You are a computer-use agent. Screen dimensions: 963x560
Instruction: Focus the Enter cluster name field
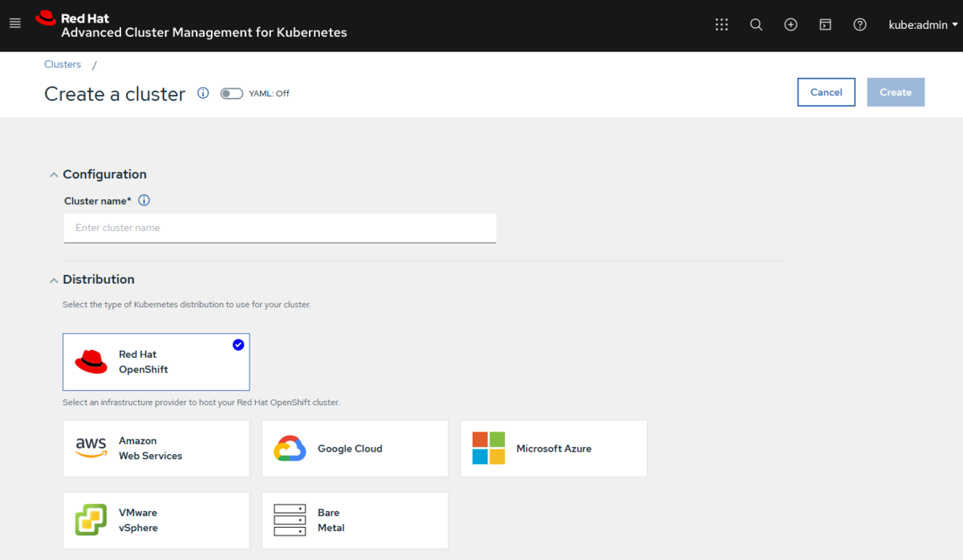(x=280, y=228)
